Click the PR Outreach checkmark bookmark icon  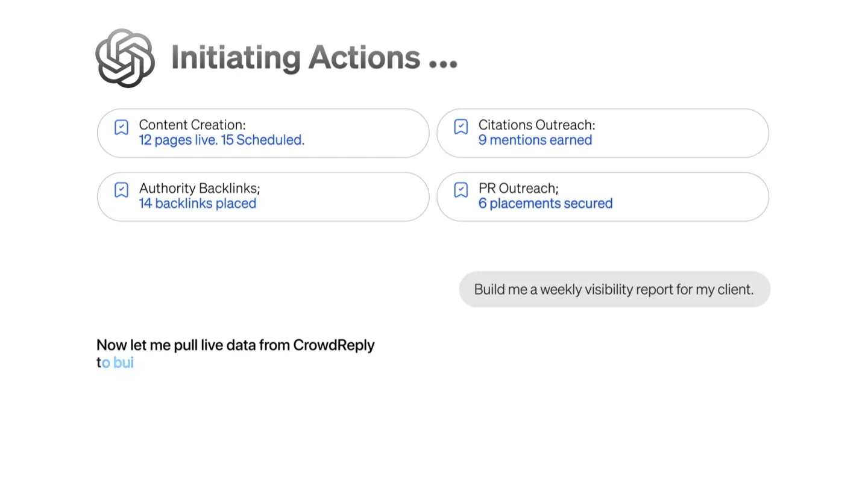coord(461,190)
